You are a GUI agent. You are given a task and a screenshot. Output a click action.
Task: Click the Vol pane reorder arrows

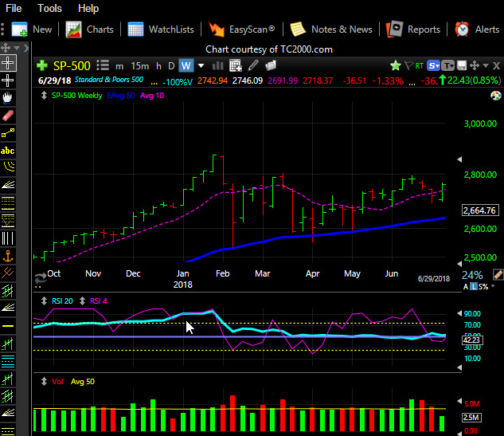pos(44,382)
